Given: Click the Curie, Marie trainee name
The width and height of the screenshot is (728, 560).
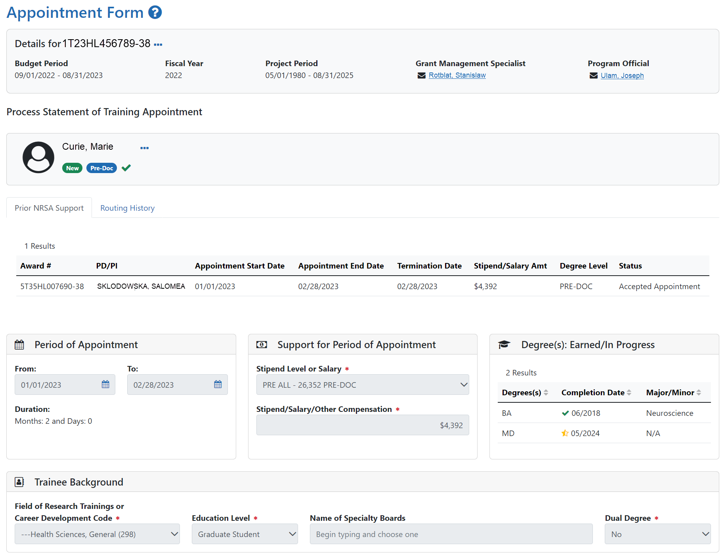Looking at the screenshot, I should pos(88,147).
